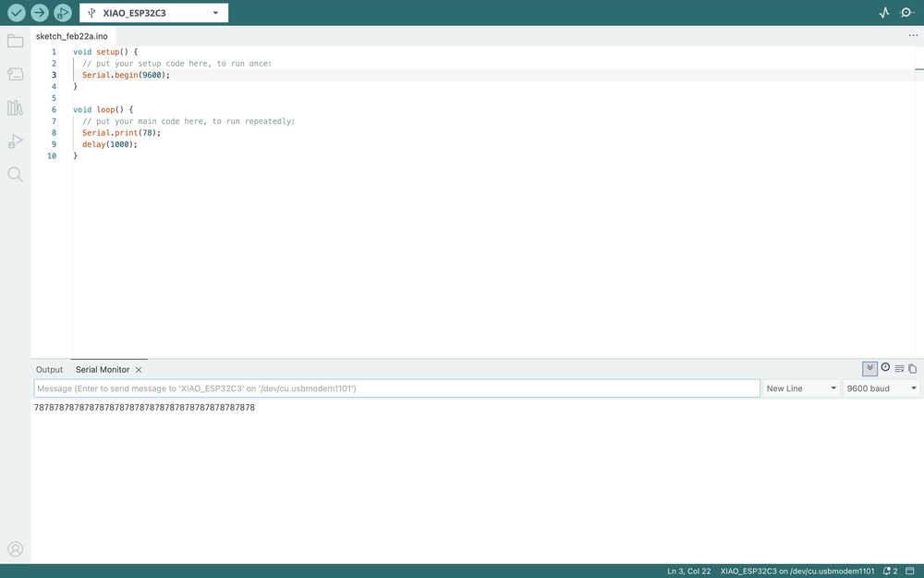Open the New Line ending dropdown

801,388
